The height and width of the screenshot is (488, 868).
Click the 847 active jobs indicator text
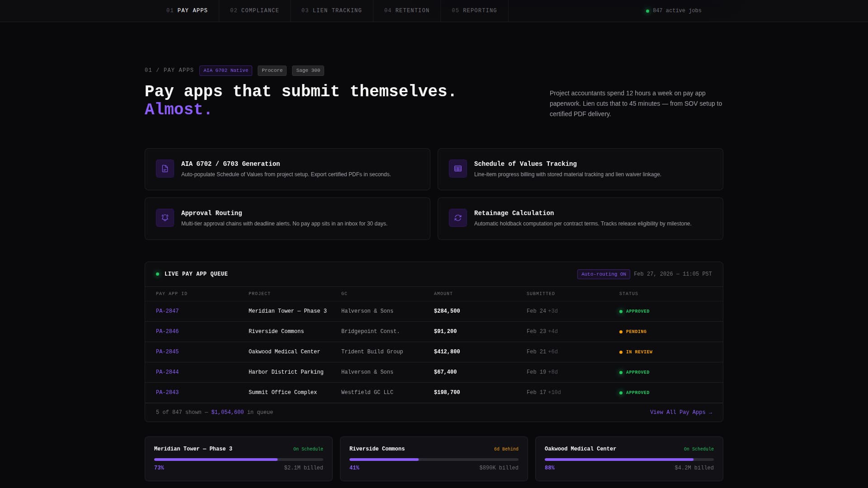click(x=677, y=11)
